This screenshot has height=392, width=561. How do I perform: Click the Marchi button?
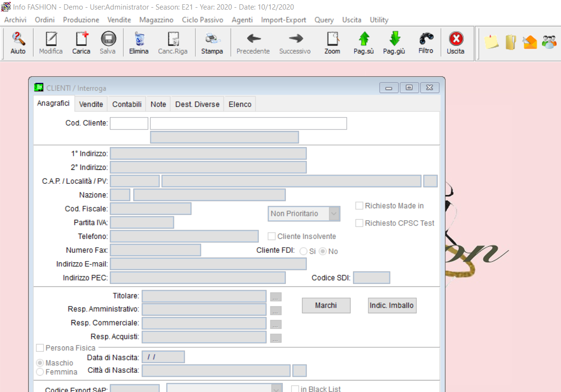click(x=326, y=306)
